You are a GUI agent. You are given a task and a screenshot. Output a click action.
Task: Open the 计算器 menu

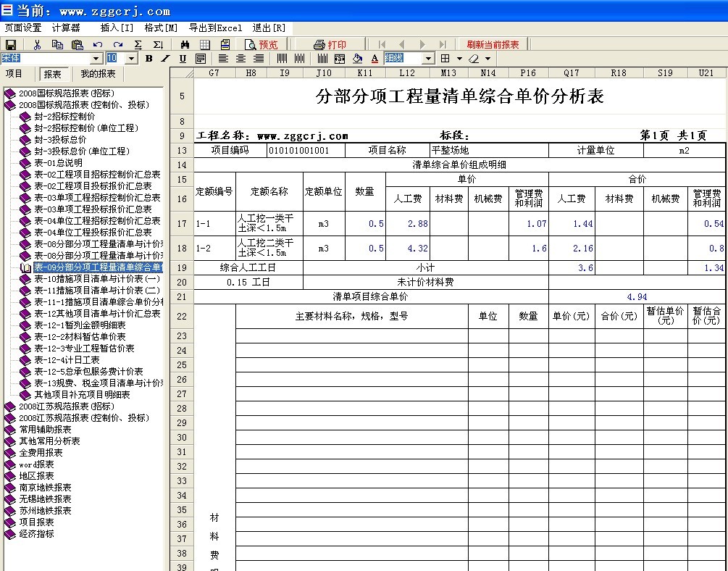pyautogui.click(x=66, y=28)
